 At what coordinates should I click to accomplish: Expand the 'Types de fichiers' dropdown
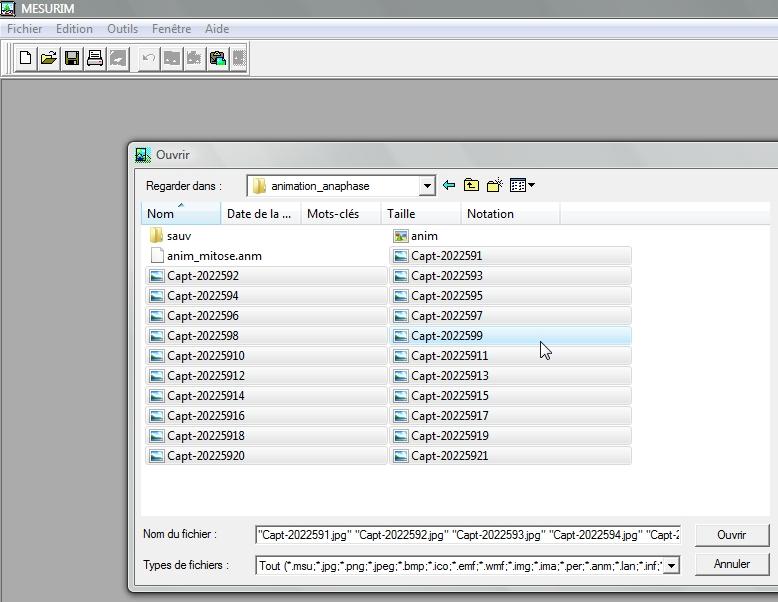pyautogui.click(x=671, y=566)
